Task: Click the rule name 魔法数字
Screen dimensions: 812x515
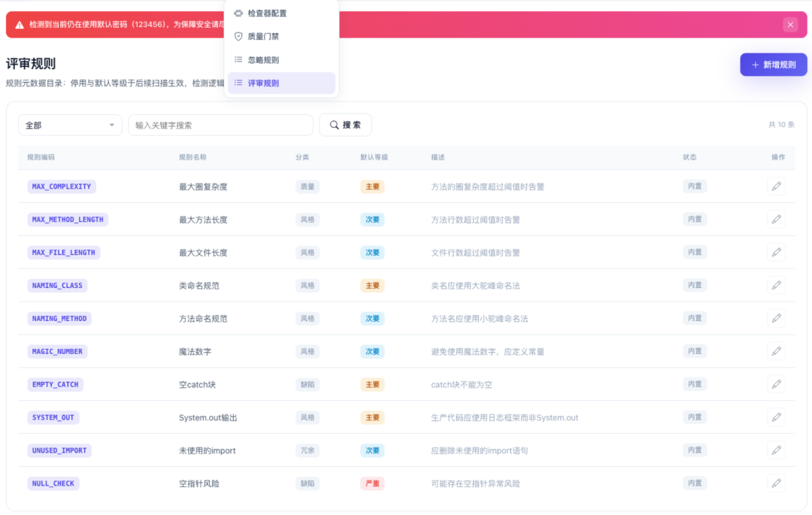Action: [195, 351]
